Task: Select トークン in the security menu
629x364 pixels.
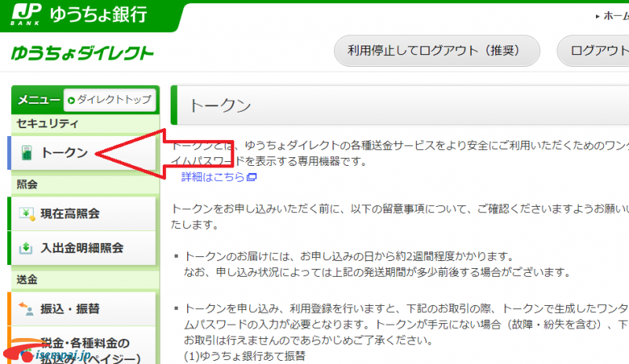Action: click(x=83, y=153)
